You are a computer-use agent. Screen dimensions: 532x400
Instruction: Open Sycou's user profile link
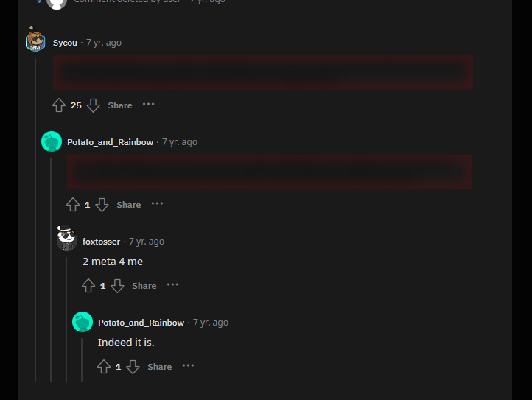point(65,43)
